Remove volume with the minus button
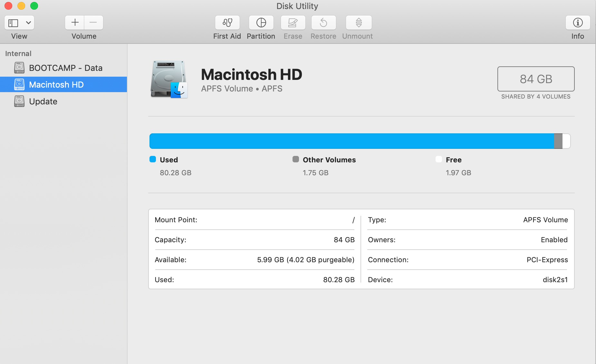 [x=93, y=23]
